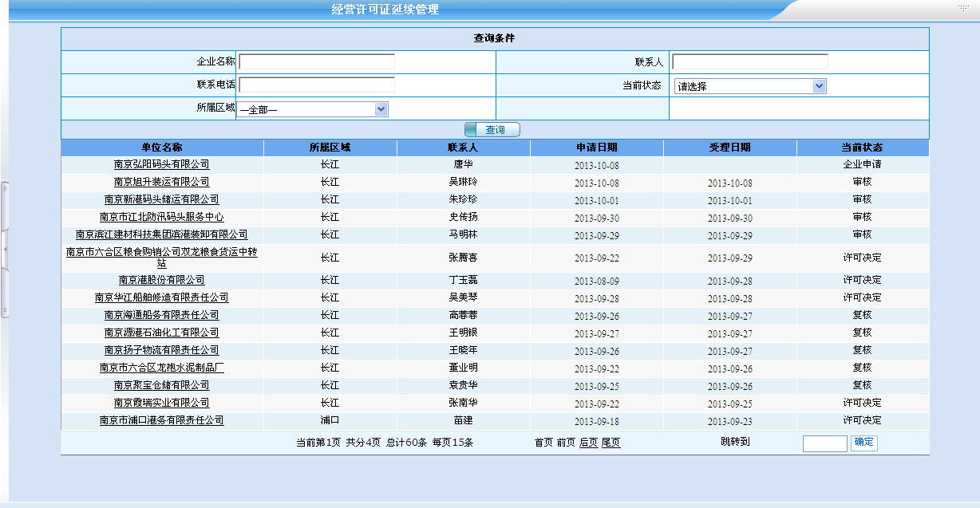The width and height of the screenshot is (980, 508).
Task: Focus the 联系人 text box
Action: pos(749,62)
